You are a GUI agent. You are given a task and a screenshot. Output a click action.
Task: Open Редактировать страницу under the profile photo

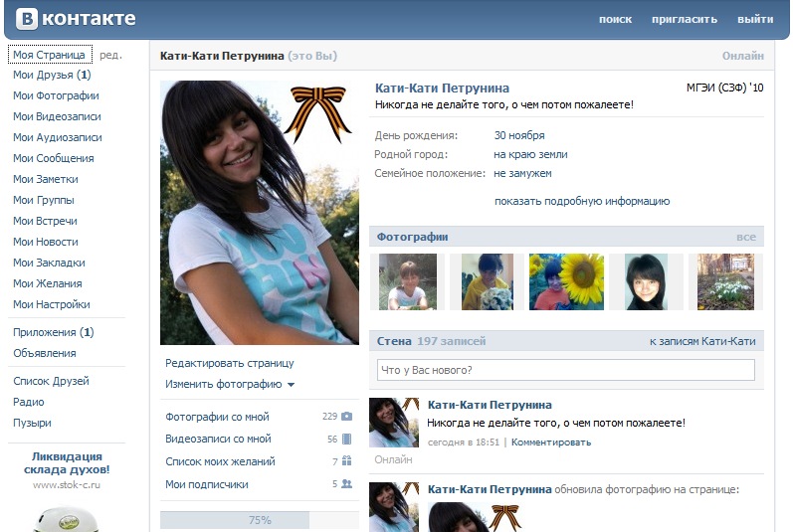pos(229,364)
